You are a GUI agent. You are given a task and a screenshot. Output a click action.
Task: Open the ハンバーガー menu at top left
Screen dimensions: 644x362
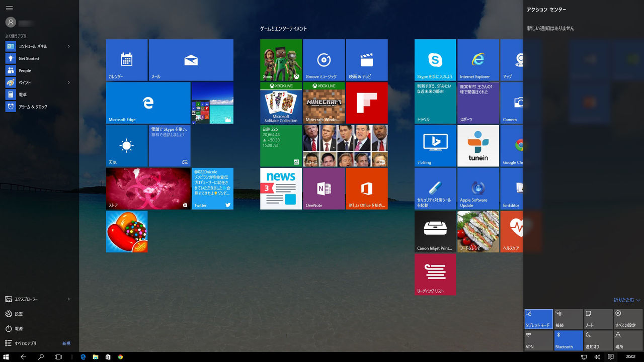9,8
